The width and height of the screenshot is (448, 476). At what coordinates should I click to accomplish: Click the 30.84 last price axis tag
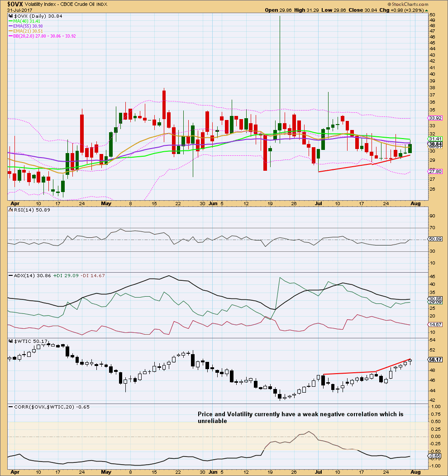(x=435, y=144)
